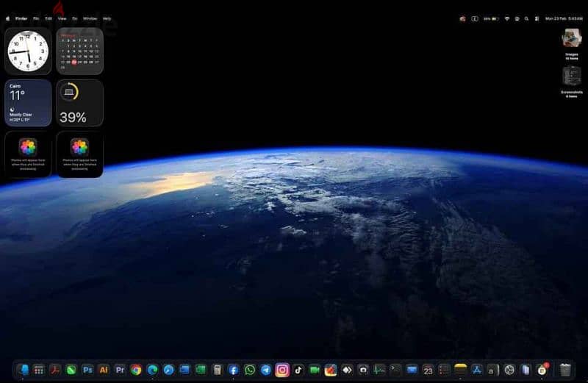588x383 pixels.
Task: Open Calendar showing 23 in Dock
Action: [x=428, y=370]
